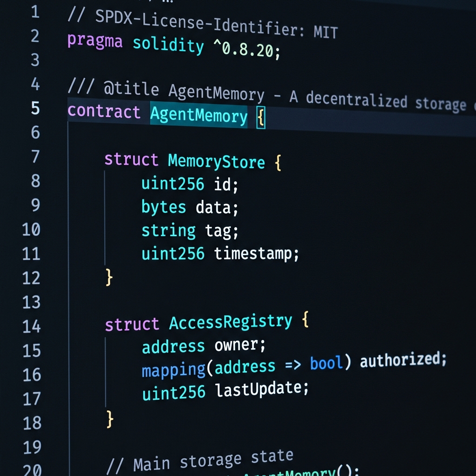Click the 'lastUpdate;' field name
This screenshot has width=476, height=476.
coord(262,389)
